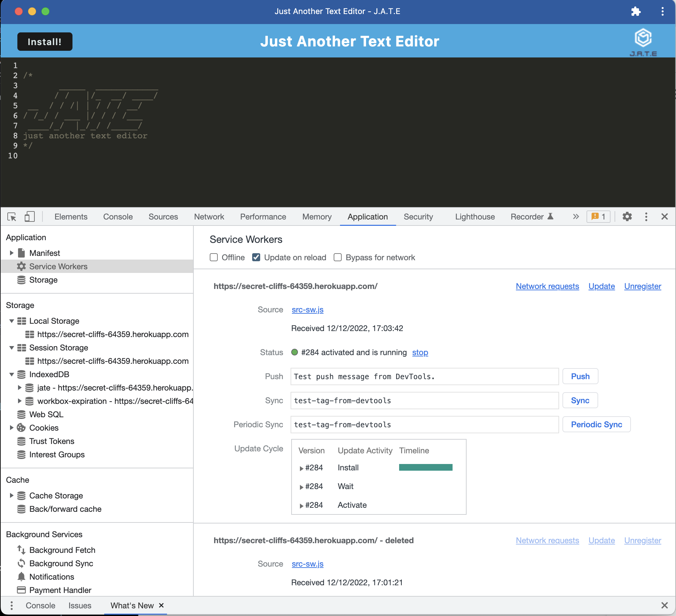
Task: Open the DevTools settings gear
Action: 627,216
